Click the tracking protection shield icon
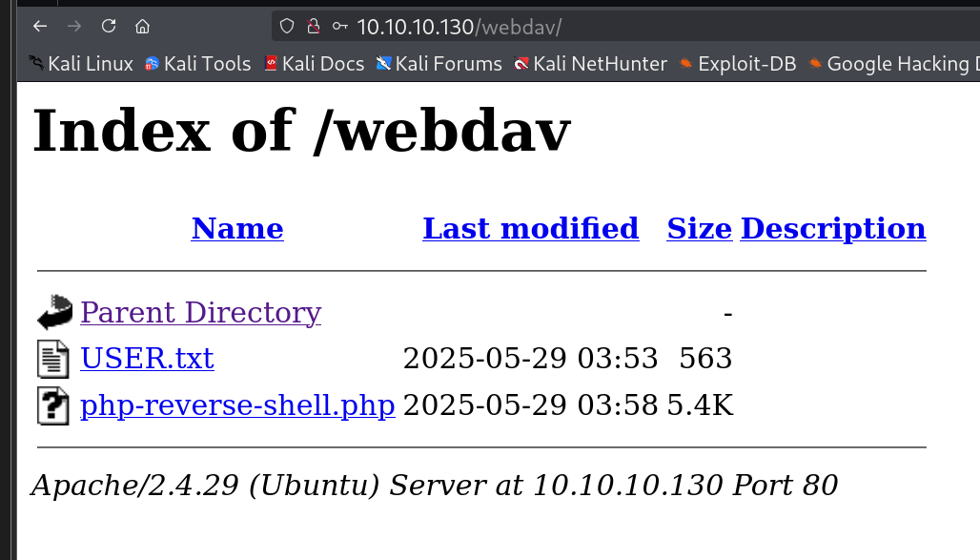980x560 pixels. tap(287, 27)
